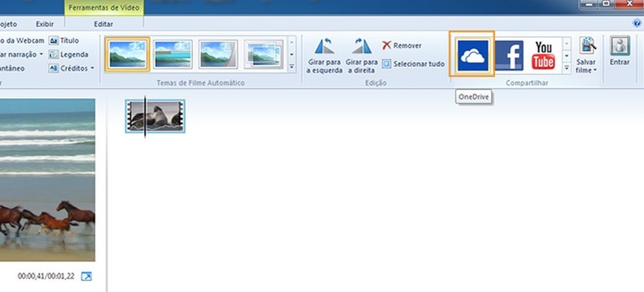Screen dimensions: 644x292
Task: Select the third AutoMovie theme with page curl
Action: pyautogui.click(x=218, y=54)
